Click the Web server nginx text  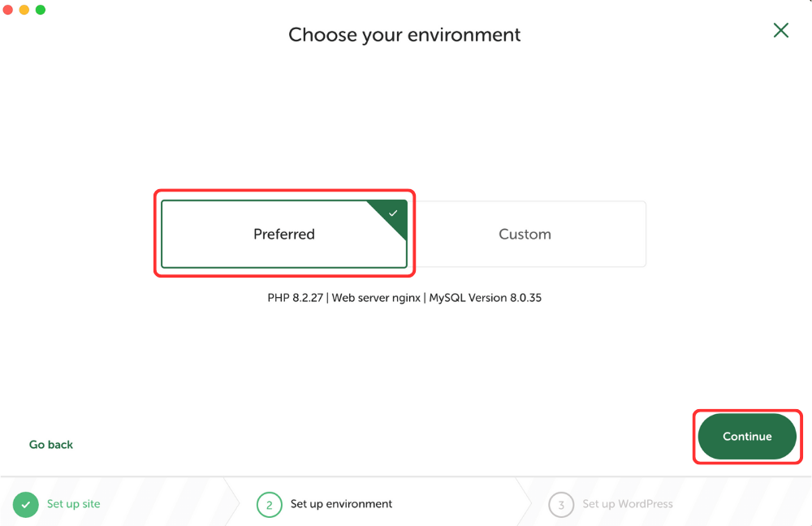pyautogui.click(x=376, y=298)
